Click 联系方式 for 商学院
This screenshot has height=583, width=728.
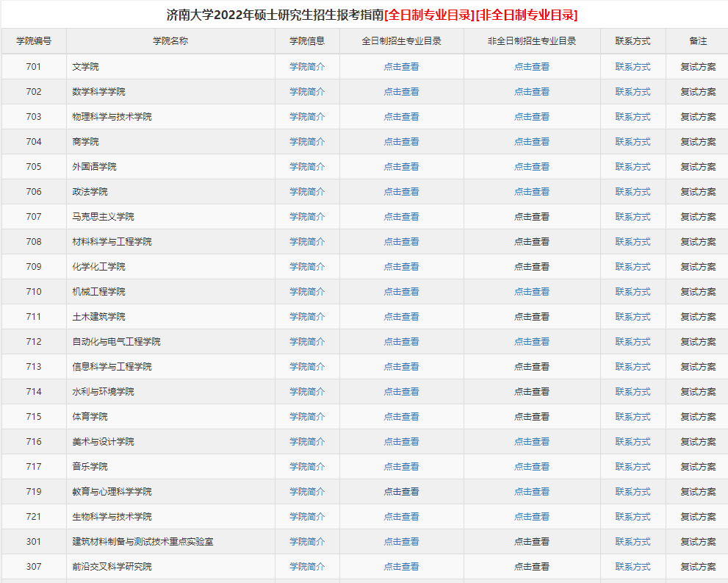pos(633,142)
